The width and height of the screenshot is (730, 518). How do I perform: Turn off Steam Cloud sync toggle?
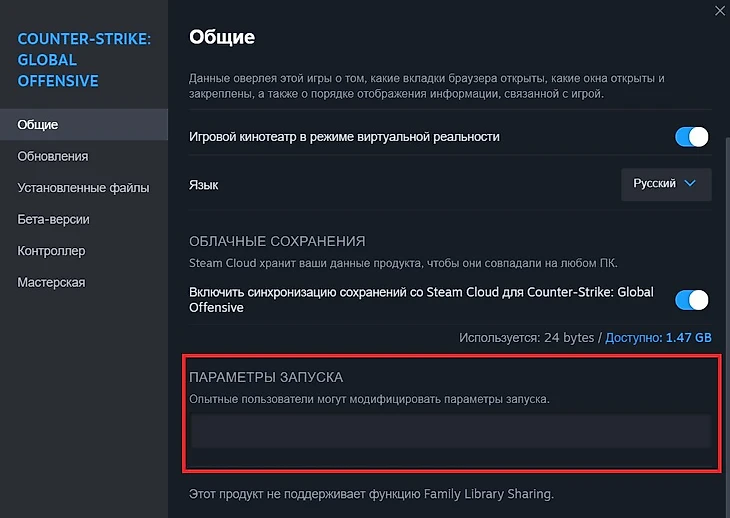[692, 300]
